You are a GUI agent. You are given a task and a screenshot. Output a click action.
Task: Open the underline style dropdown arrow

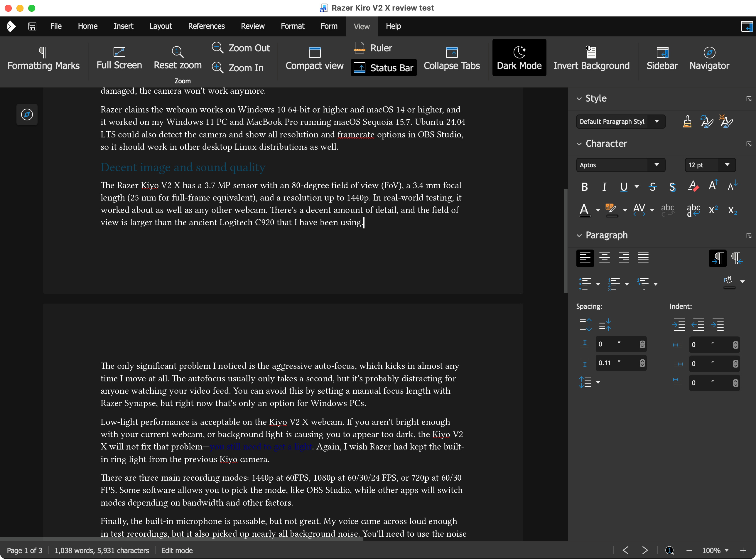pyautogui.click(x=637, y=187)
